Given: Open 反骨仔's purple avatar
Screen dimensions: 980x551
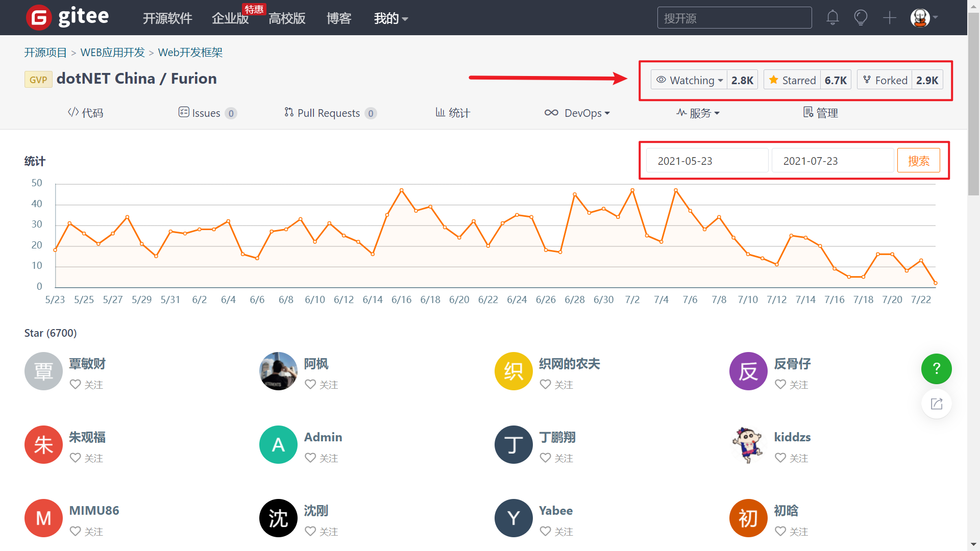Looking at the screenshot, I should click(x=748, y=371).
